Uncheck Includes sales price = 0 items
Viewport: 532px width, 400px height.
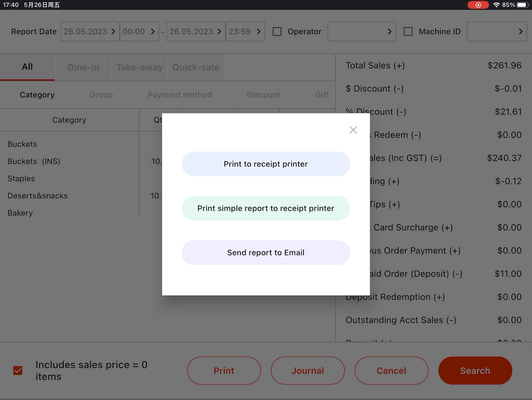[18, 371]
